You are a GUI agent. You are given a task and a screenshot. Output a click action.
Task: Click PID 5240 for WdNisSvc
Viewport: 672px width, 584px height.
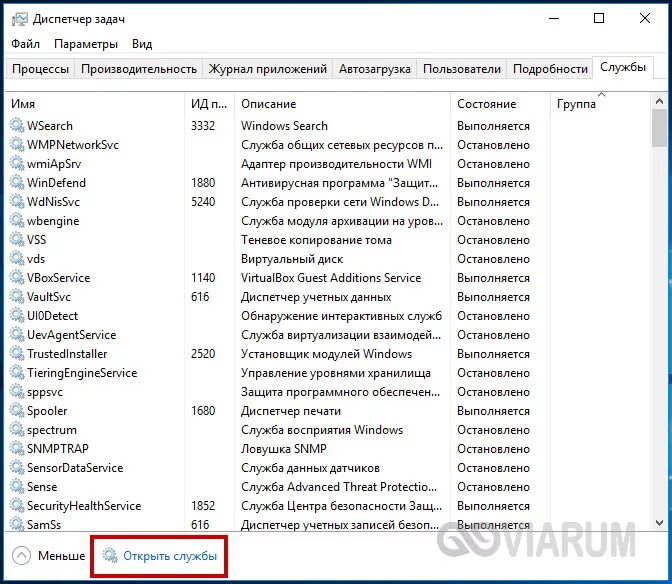tap(203, 201)
